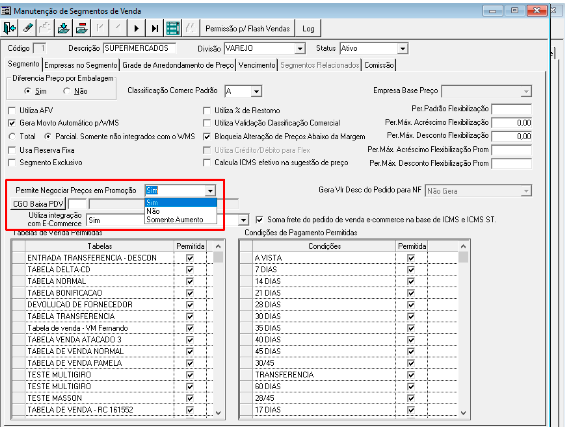Viewport: 565px width, 431px height.
Task: Open Grade de Arredondamento de Preço tab
Action: coord(178,65)
